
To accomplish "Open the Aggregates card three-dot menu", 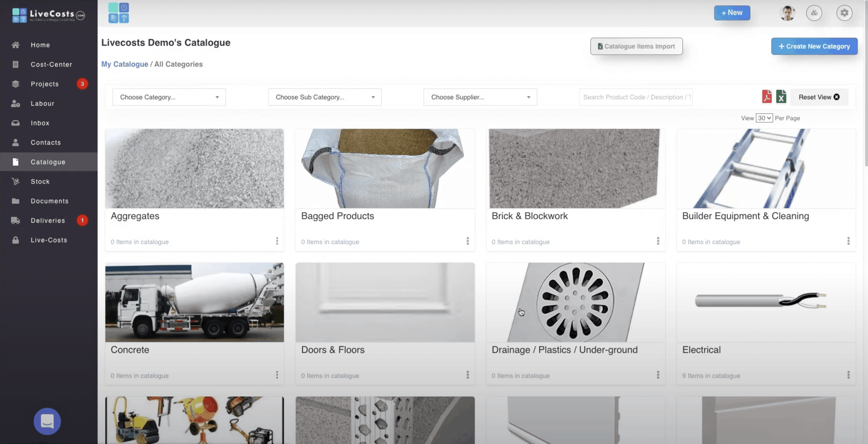I will (277, 241).
